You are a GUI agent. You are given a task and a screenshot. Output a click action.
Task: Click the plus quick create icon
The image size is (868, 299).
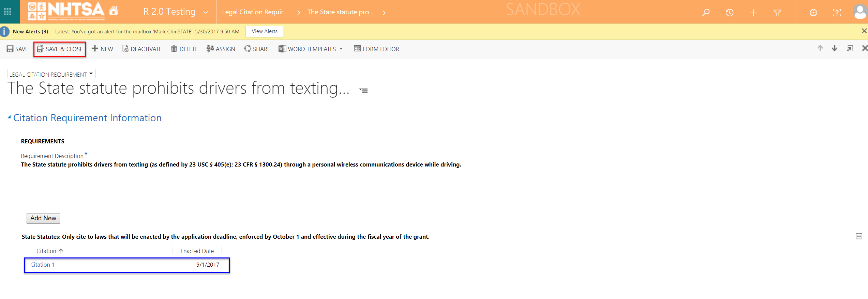tap(753, 13)
